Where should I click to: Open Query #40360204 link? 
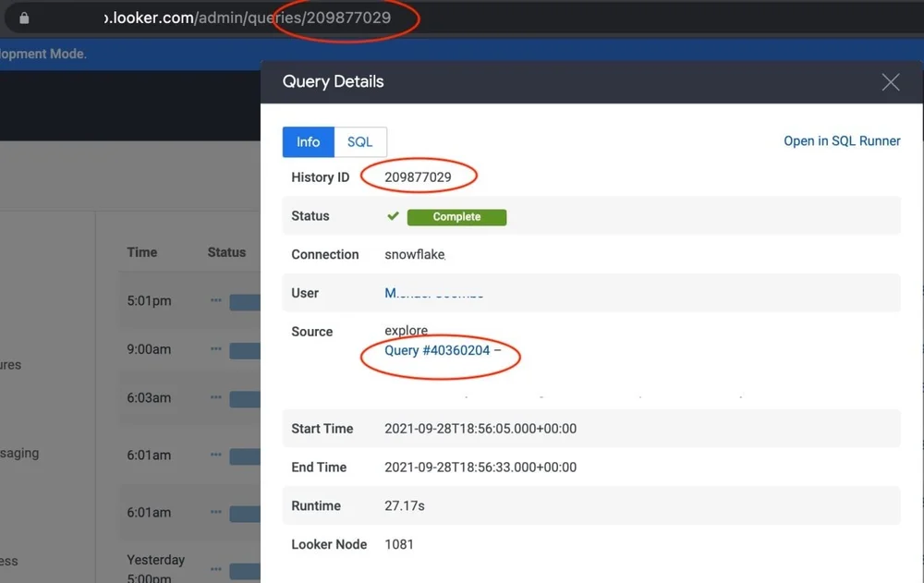tap(437, 350)
